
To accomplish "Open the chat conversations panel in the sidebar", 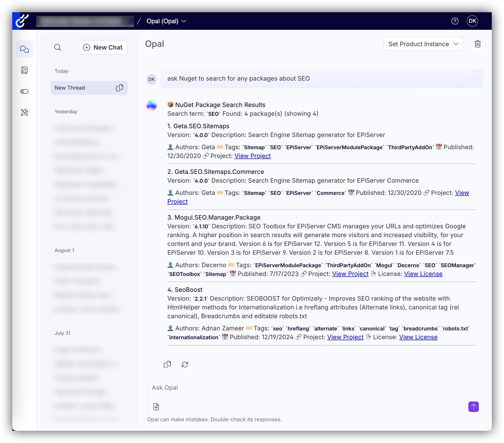I will tap(24, 49).
